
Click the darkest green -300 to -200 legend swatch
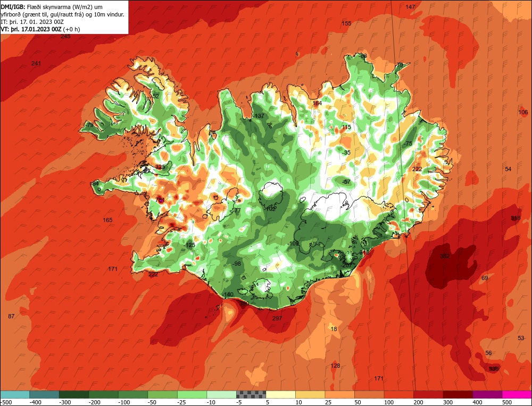[73, 394]
